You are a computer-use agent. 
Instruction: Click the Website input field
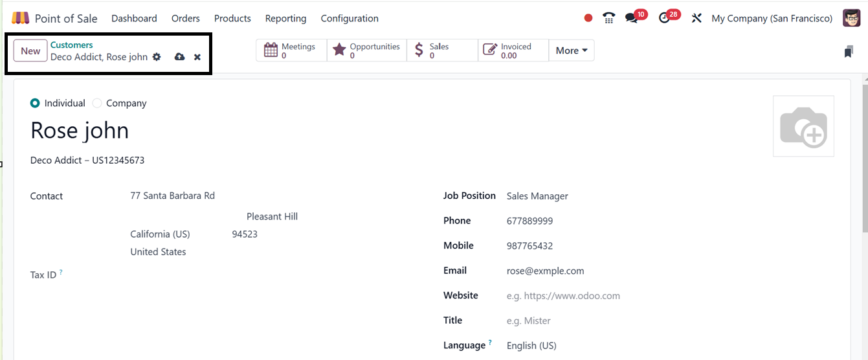tap(563, 296)
